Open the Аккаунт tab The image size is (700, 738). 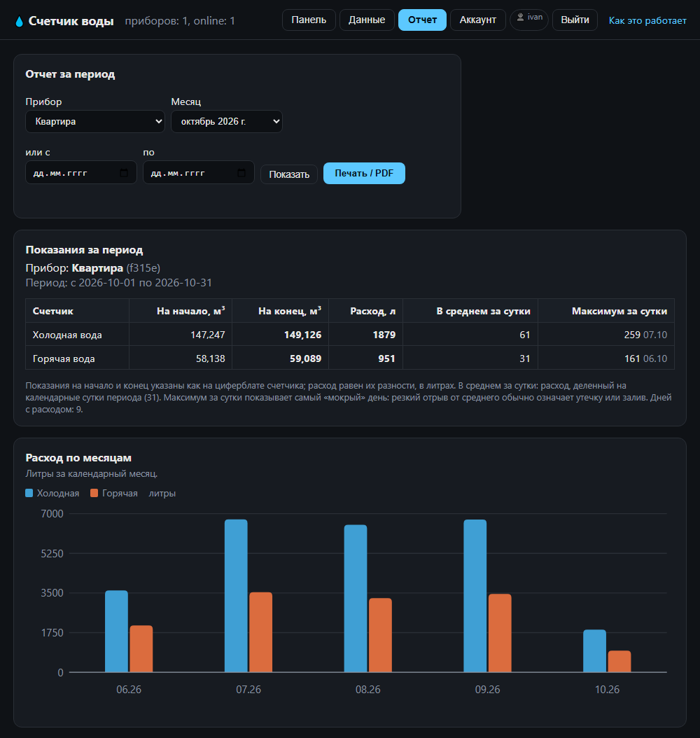pyautogui.click(x=478, y=20)
